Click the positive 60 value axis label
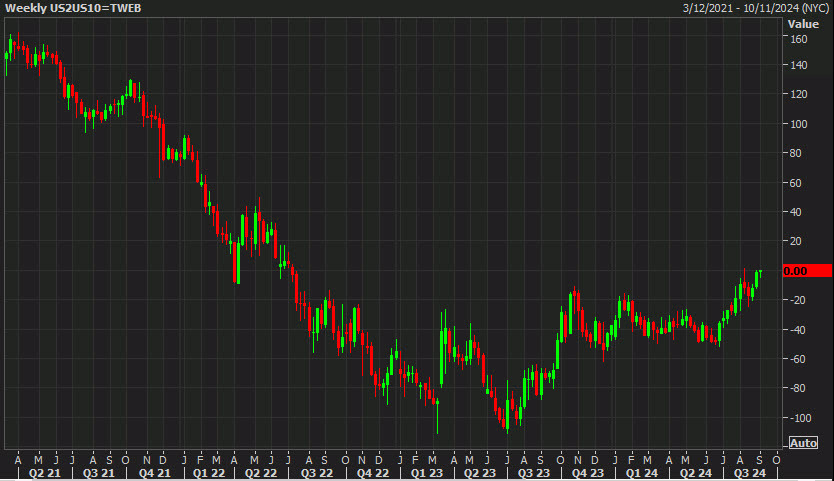Screen dimensions: 834x481 [x=796, y=183]
